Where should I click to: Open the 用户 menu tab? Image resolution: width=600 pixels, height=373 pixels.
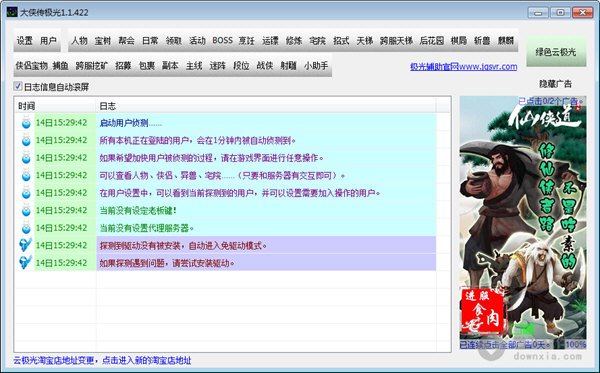[48, 41]
